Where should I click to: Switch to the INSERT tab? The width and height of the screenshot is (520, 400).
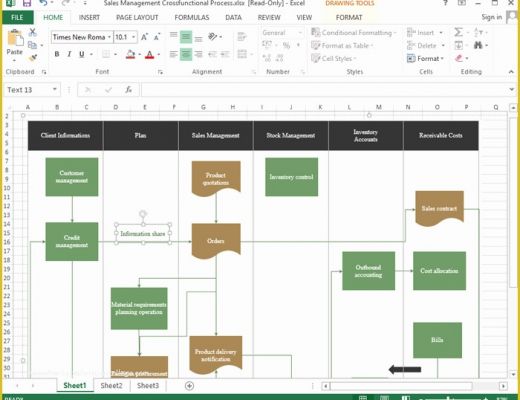click(x=89, y=17)
